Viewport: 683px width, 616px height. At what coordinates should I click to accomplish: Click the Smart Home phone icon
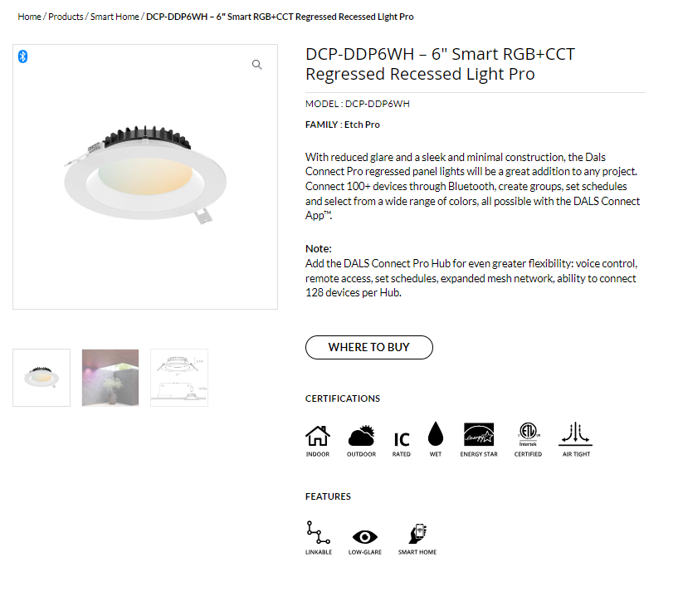tap(417, 533)
